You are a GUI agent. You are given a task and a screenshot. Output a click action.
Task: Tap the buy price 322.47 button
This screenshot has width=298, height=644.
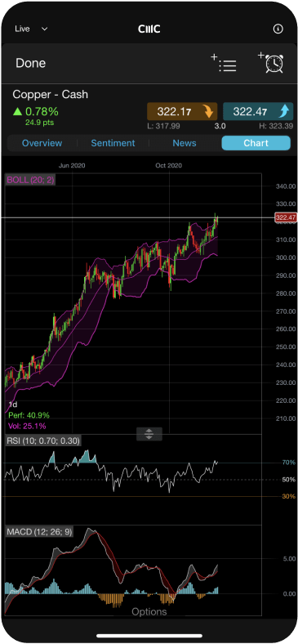point(258,111)
